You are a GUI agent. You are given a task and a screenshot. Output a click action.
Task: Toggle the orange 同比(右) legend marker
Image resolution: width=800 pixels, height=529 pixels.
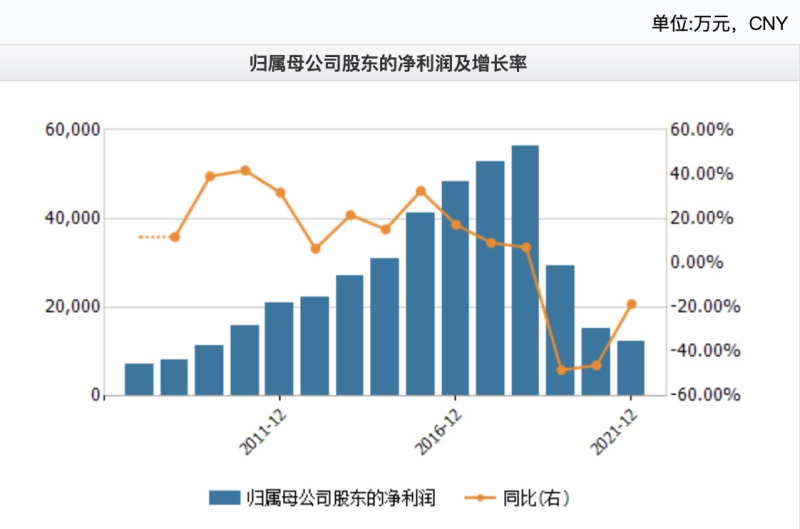tap(480, 498)
